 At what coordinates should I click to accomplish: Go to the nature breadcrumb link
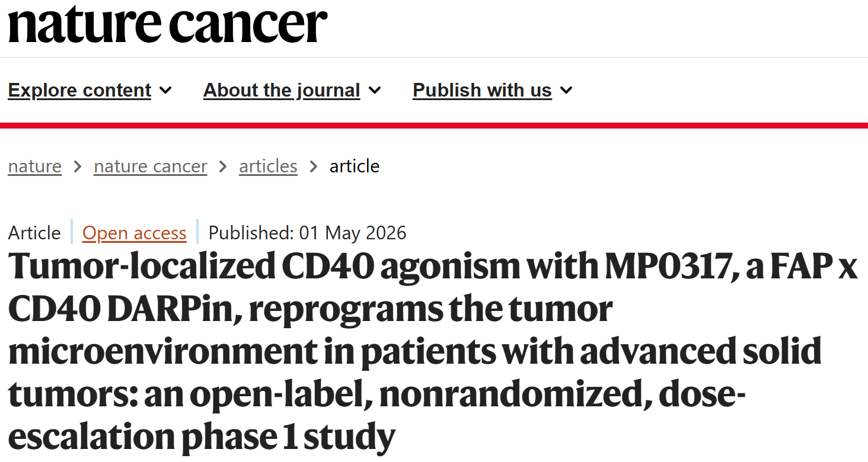click(35, 166)
